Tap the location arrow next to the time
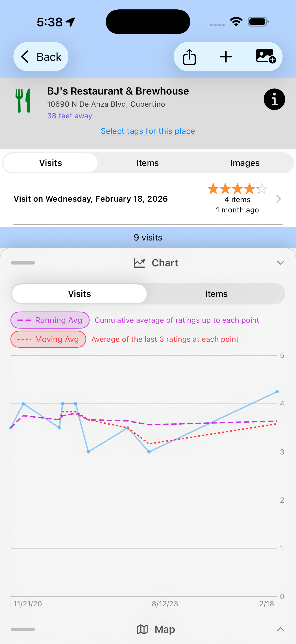Image resolution: width=296 pixels, height=644 pixels. coord(70,22)
